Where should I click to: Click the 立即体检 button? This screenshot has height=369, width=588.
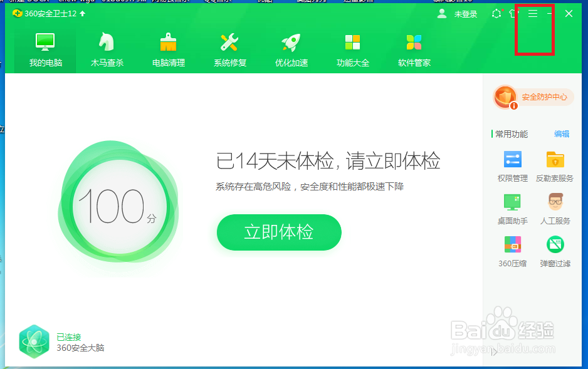(x=279, y=232)
